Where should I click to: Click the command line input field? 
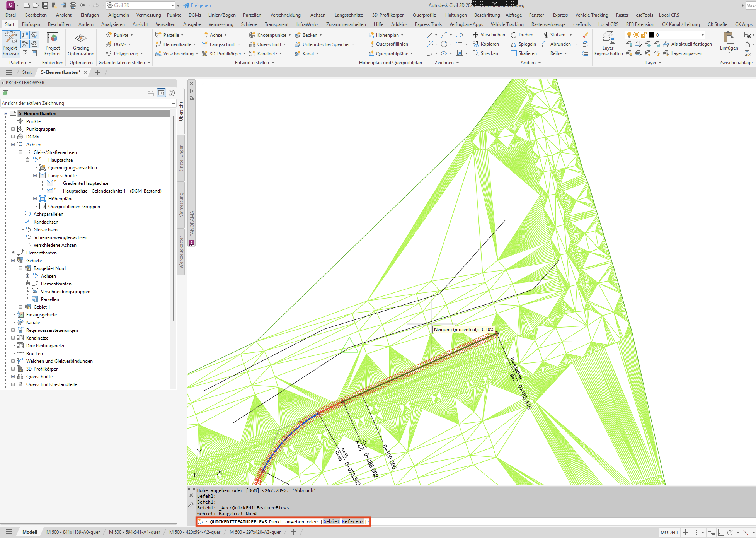click(x=283, y=522)
